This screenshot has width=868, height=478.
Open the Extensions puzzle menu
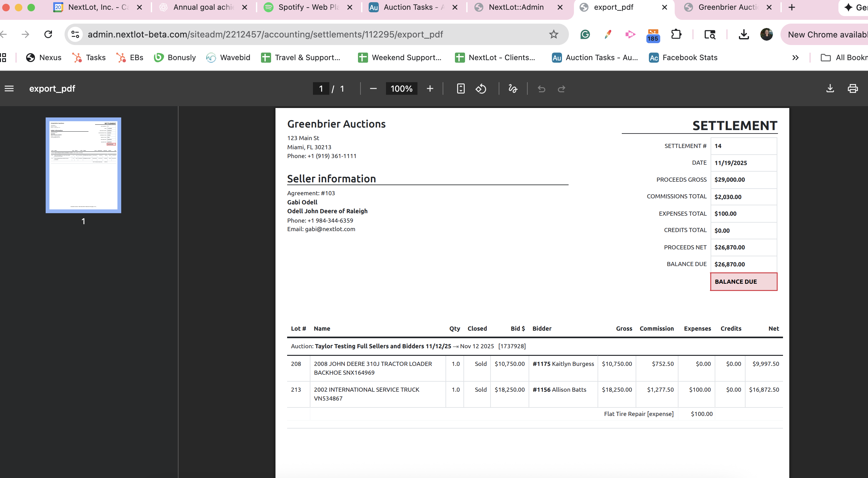click(x=676, y=34)
